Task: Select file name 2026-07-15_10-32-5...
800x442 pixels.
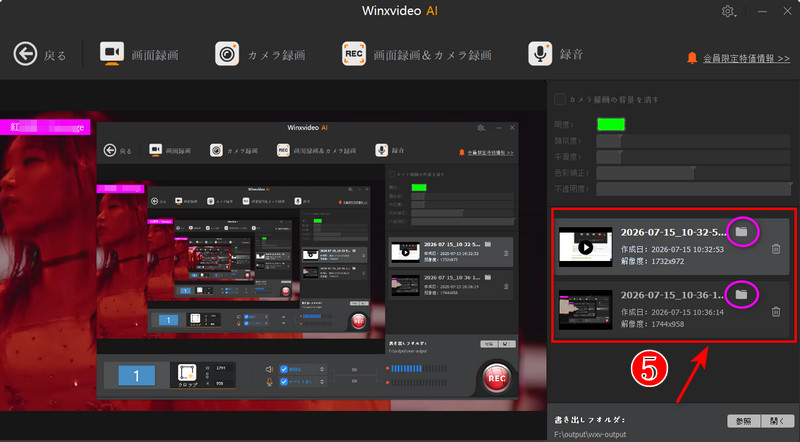Action: point(673,232)
